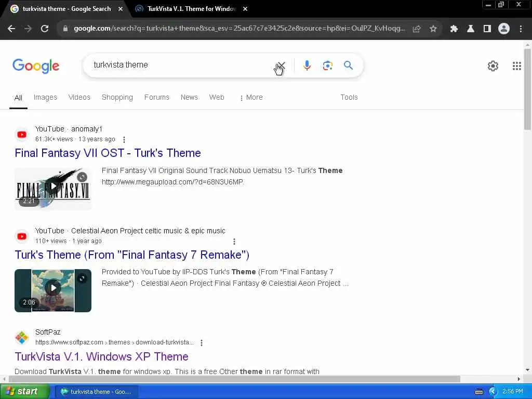Click the YouTube favicon of anomaly1 result
The height and width of the screenshot is (399, 532).
click(22, 135)
